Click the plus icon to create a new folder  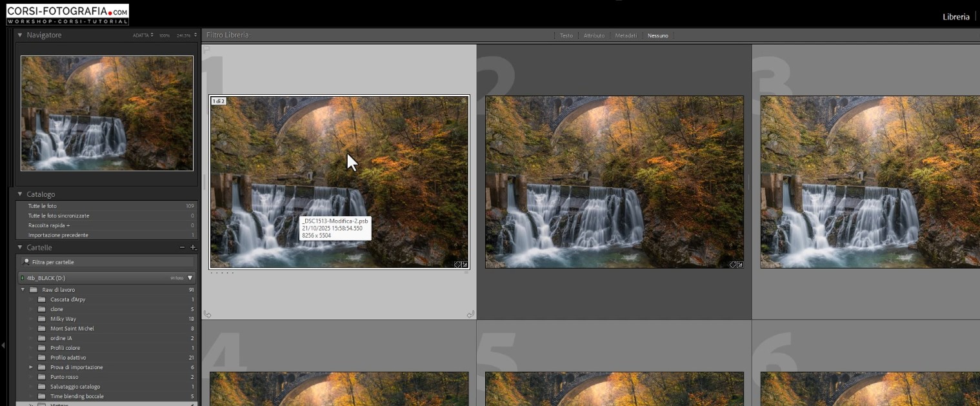[x=192, y=247]
